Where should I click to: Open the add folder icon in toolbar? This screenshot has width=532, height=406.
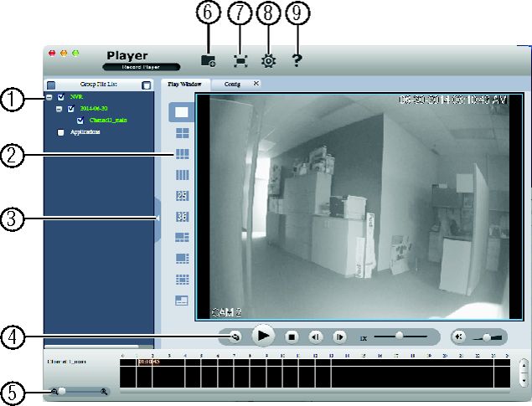[208, 60]
